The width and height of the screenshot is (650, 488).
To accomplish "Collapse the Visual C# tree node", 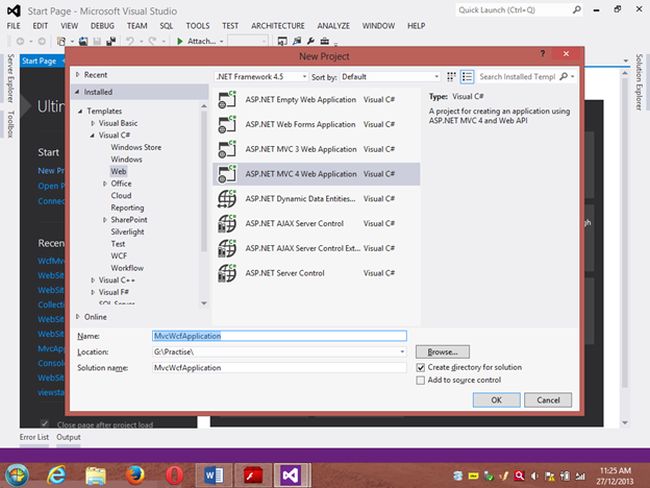I will pyautogui.click(x=93, y=135).
